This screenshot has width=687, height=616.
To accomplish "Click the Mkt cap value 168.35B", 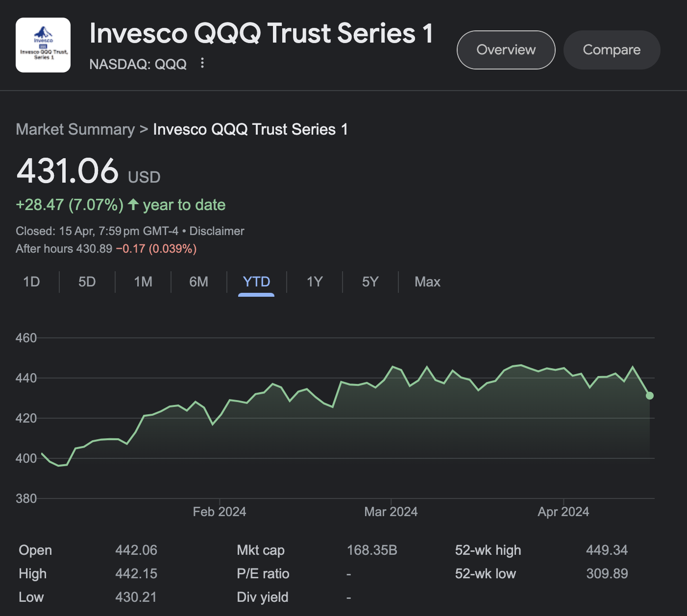I will click(372, 550).
